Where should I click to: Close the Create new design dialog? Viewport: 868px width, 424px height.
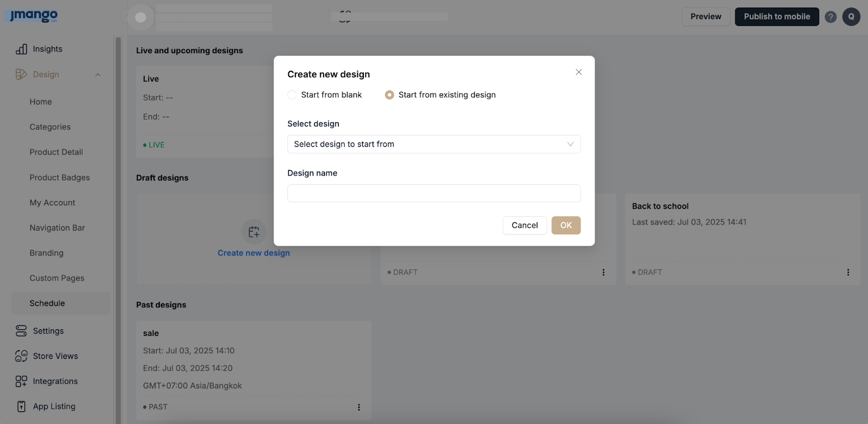pyautogui.click(x=579, y=72)
